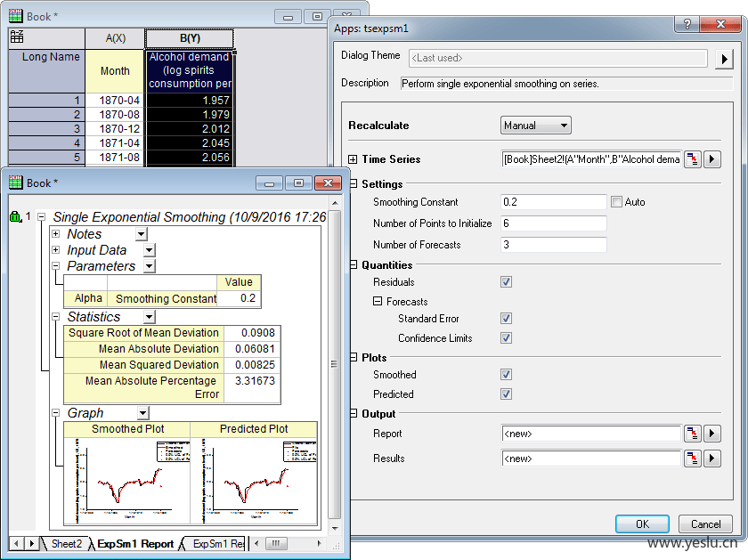Collapse the Parameters table in report
Viewport: 748px width, 560px height.
pos(56,265)
